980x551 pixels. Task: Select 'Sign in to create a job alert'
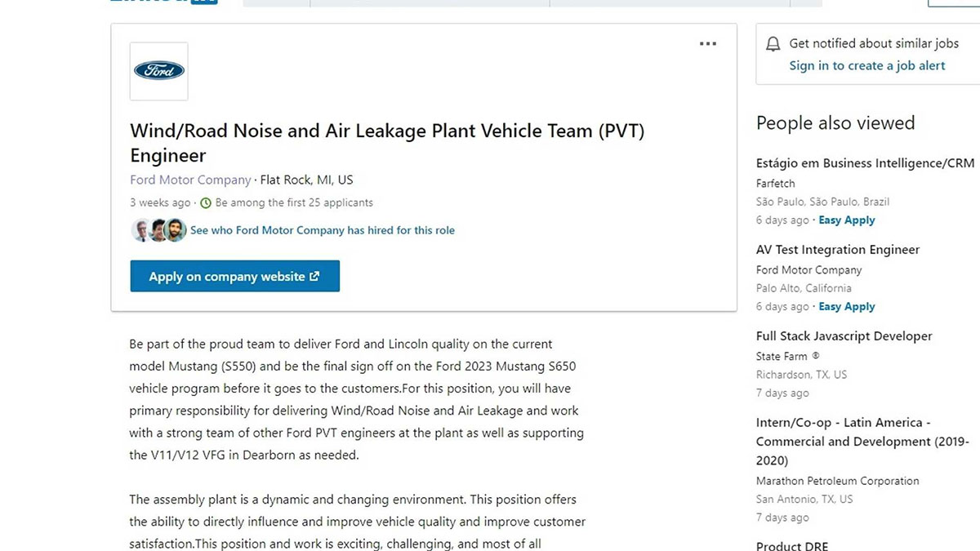point(867,65)
